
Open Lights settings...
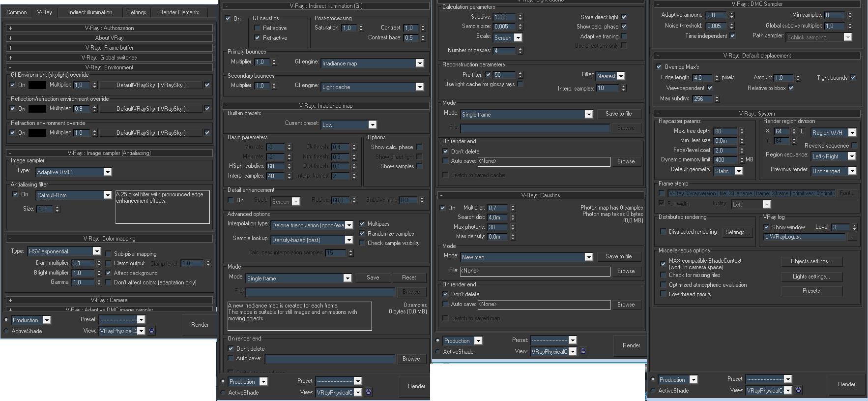coord(811,277)
